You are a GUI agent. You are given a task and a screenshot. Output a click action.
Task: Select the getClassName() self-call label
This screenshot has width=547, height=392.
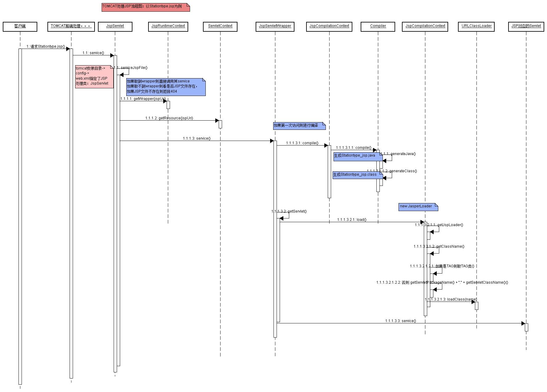(439, 246)
